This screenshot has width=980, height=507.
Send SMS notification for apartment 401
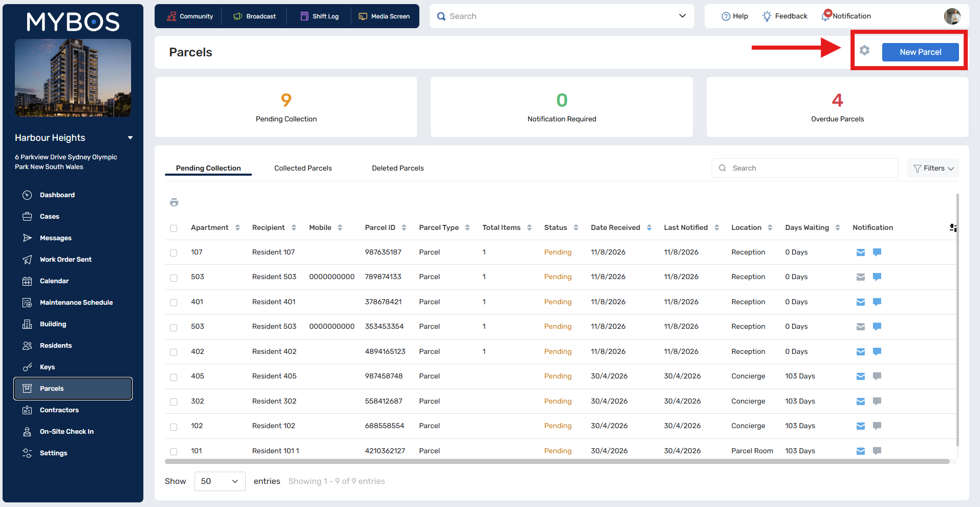(x=877, y=302)
